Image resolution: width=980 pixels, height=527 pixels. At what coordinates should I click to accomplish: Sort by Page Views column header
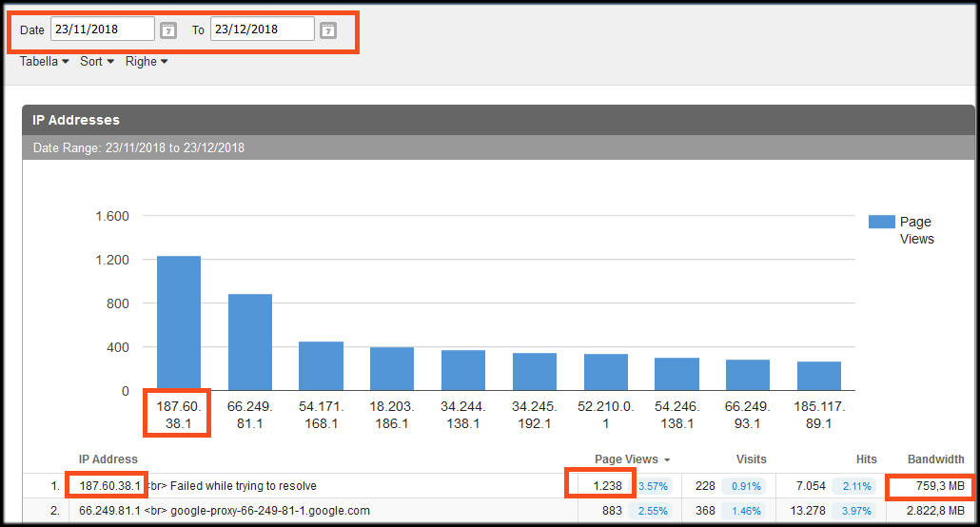pyautogui.click(x=626, y=459)
